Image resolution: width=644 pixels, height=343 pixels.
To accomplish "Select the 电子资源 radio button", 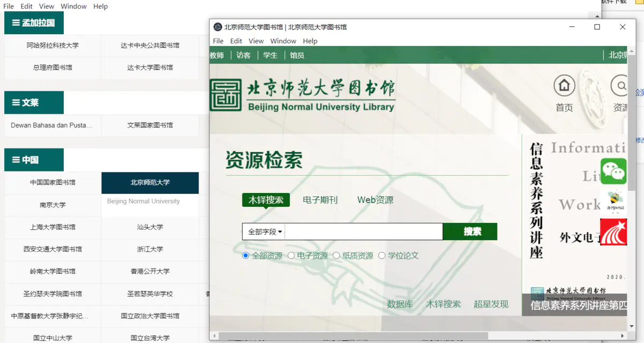I will (x=291, y=256).
